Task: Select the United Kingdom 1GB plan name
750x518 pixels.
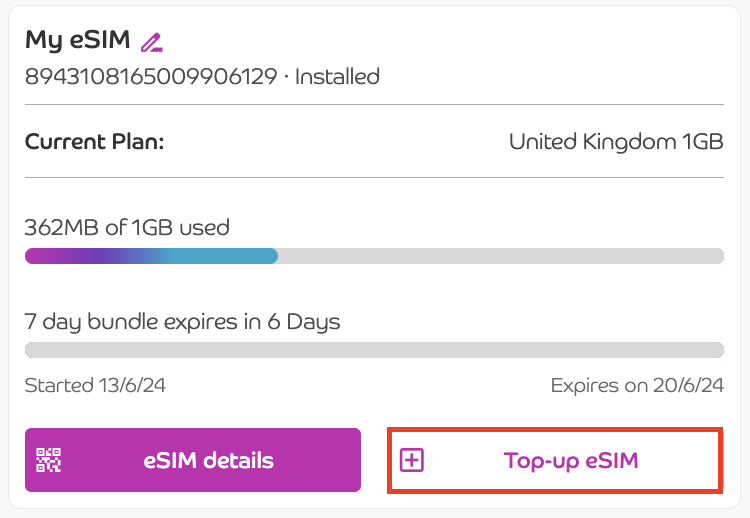Action: (x=615, y=142)
